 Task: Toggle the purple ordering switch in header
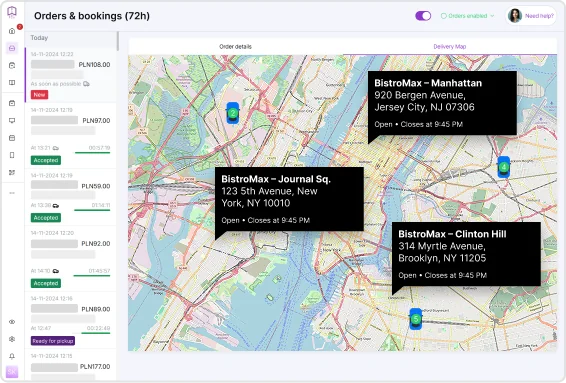pos(423,16)
